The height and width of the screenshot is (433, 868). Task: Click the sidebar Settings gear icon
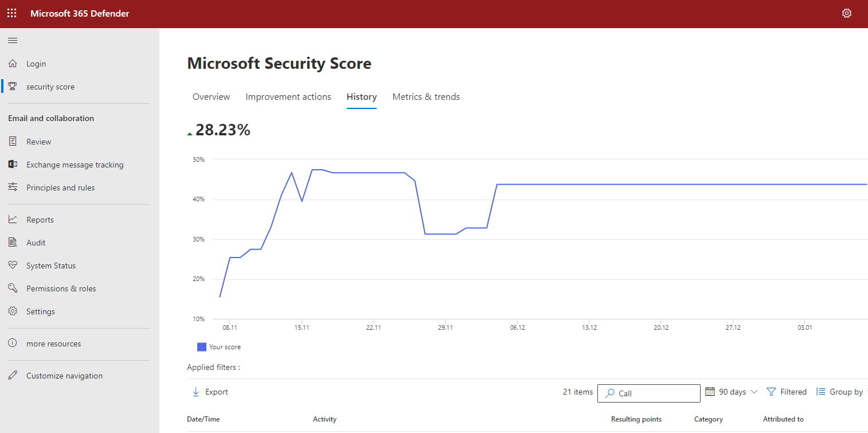(13, 311)
